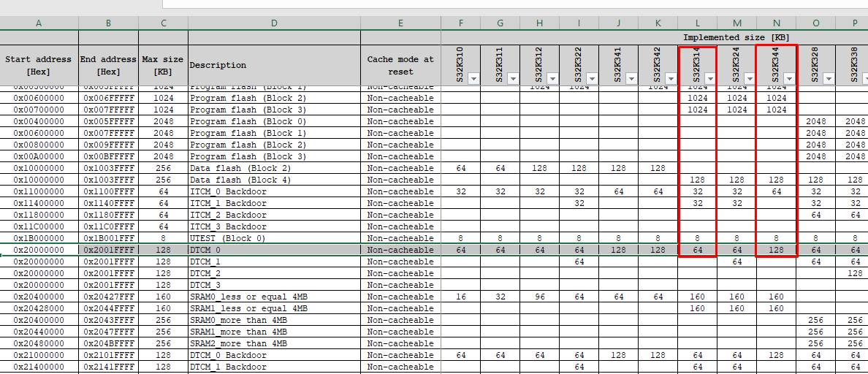Select S32K312 value 96 in SRAM0 row
This screenshot has width=868, height=374.
540,297
